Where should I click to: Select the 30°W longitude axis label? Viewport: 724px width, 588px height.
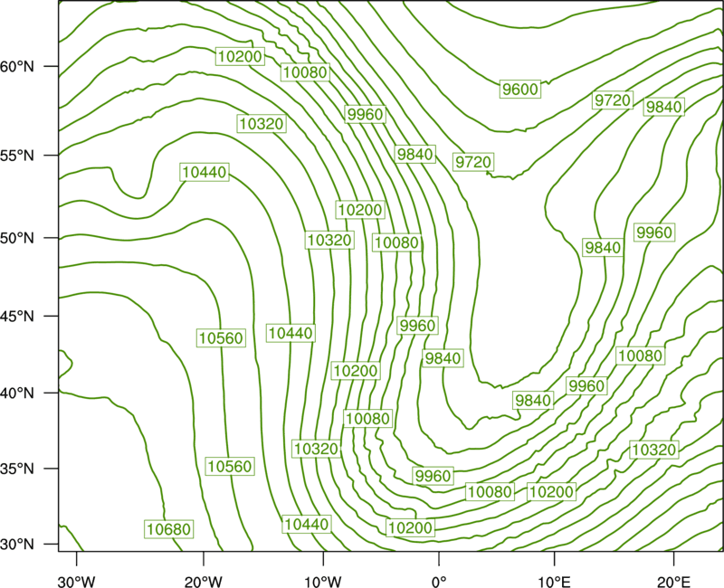(x=77, y=582)
